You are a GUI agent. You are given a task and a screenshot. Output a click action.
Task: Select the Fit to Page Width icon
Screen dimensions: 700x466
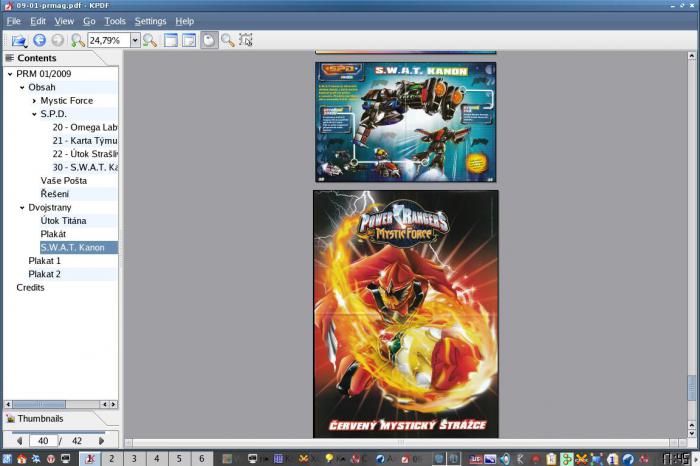(171, 40)
